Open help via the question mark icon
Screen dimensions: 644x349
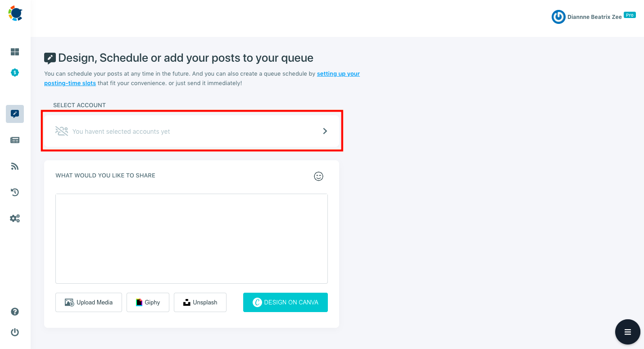tap(14, 311)
